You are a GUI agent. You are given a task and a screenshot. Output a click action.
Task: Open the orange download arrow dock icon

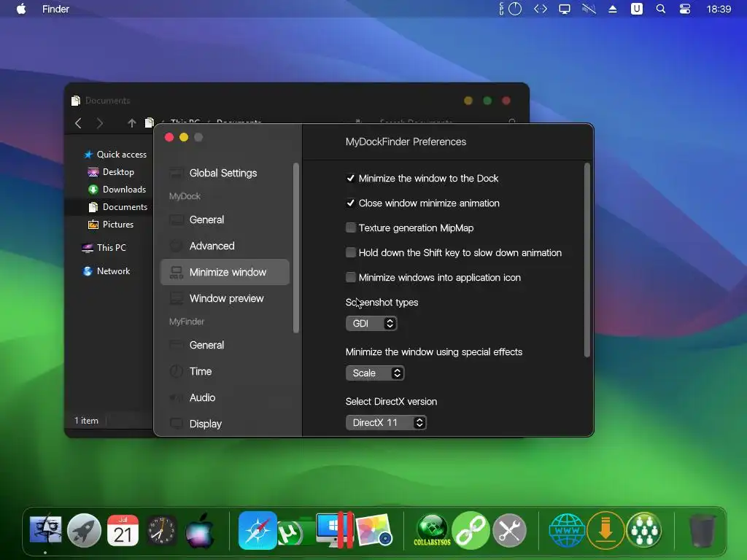605,530
